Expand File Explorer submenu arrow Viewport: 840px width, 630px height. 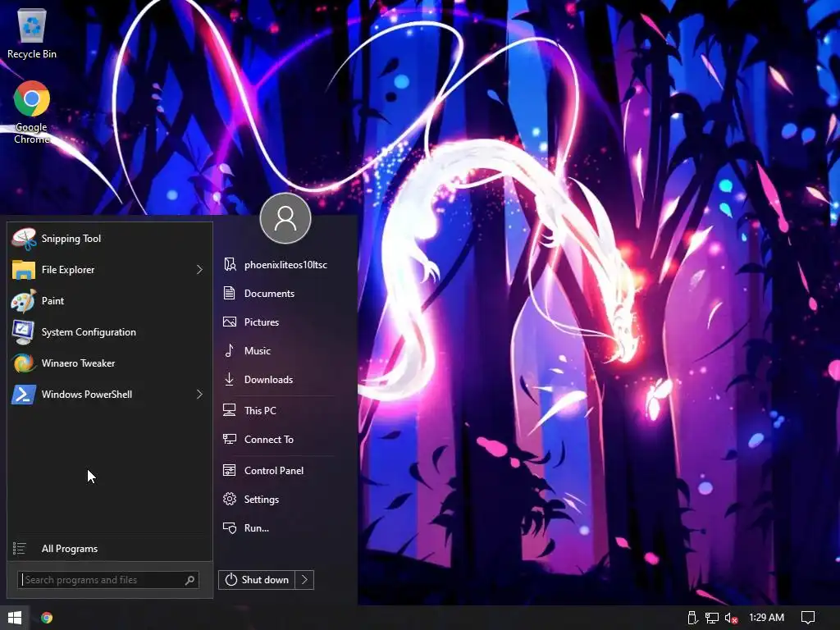(199, 269)
